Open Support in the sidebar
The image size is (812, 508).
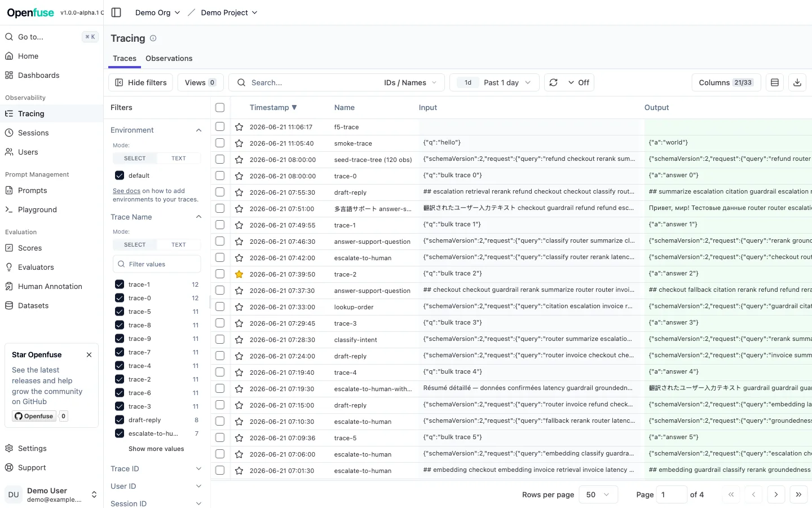point(51,467)
